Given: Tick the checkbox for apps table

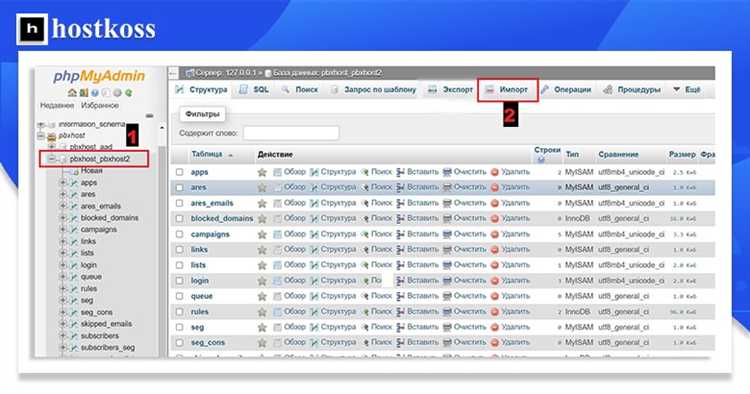Looking at the screenshot, I should pos(179,172).
